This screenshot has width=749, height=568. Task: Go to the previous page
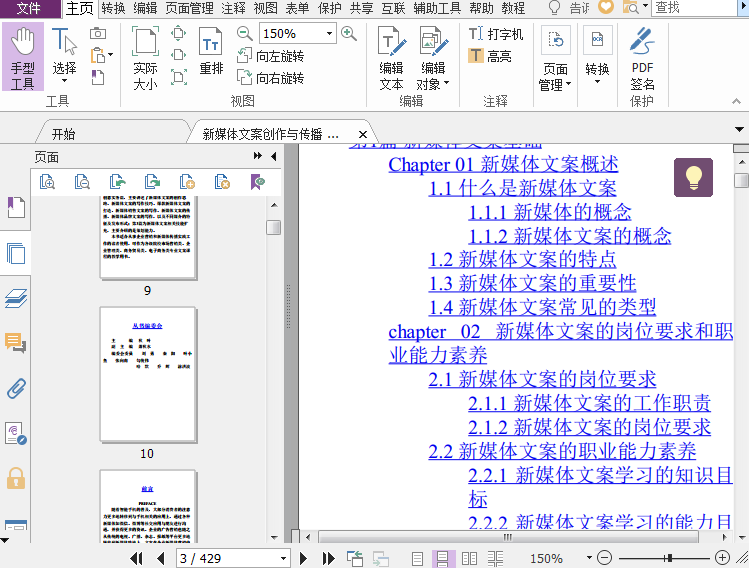tap(161, 558)
